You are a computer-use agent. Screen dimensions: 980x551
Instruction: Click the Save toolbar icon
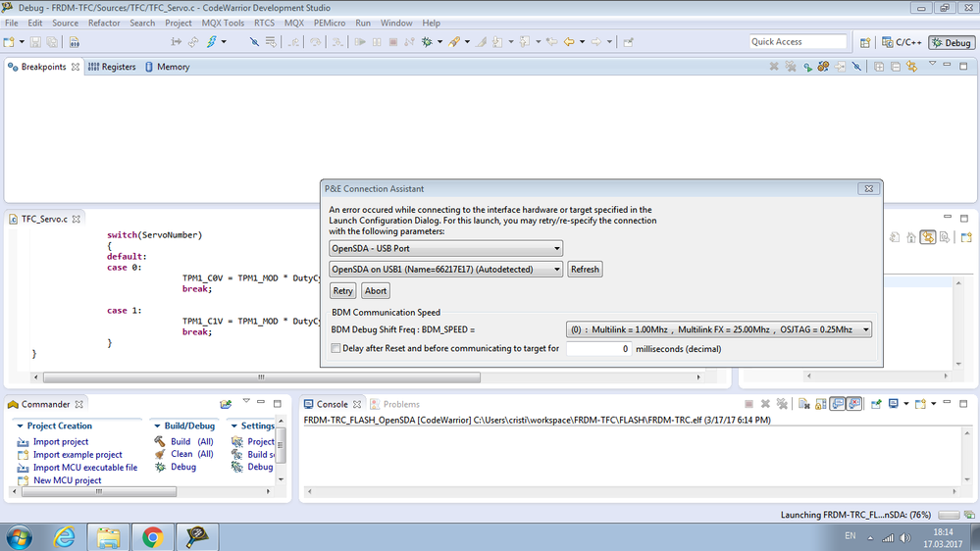pyautogui.click(x=35, y=42)
